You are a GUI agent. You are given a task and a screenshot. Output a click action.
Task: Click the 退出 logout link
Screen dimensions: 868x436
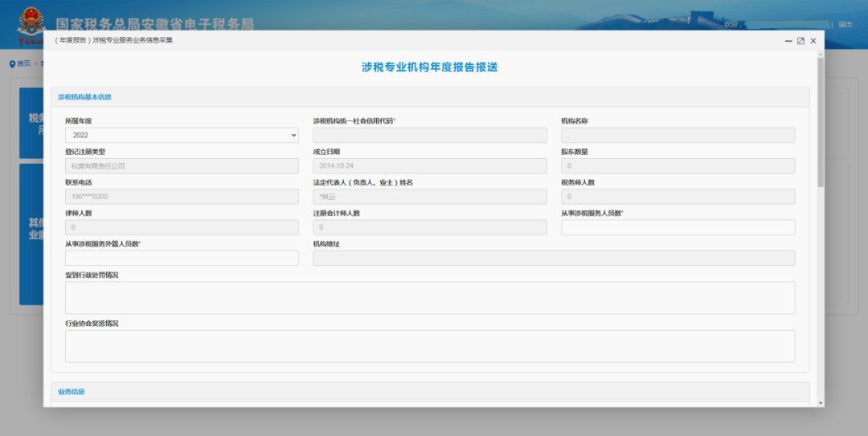point(845,24)
